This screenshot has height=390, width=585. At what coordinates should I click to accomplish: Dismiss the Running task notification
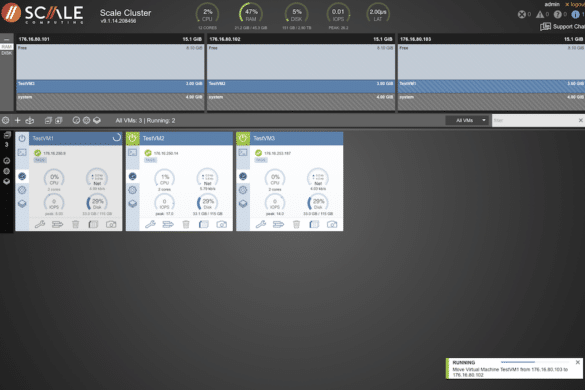578,362
